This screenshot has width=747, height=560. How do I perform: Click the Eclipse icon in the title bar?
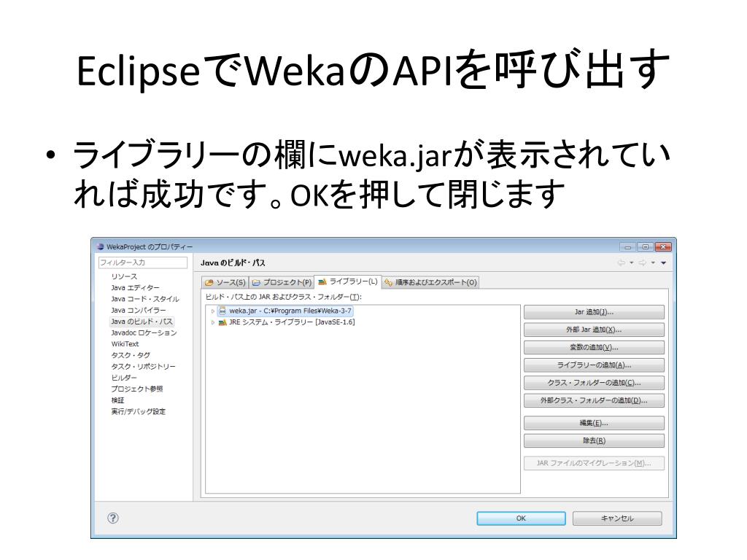click(x=101, y=246)
